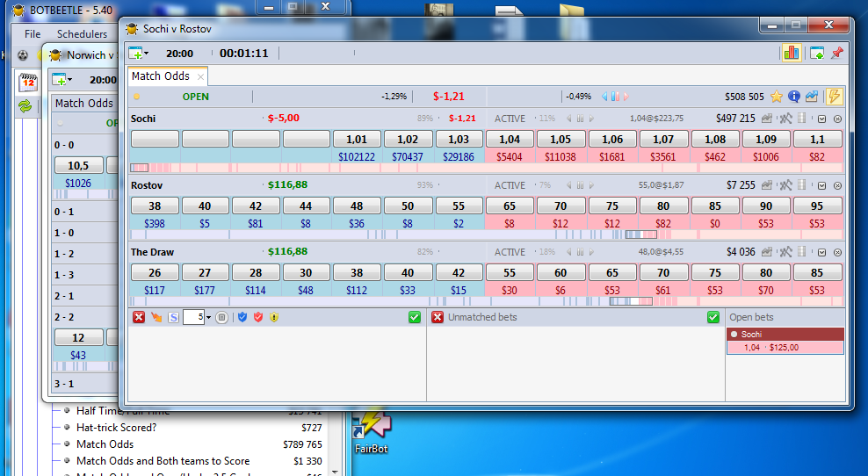This screenshot has width=868, height=476.
Task: Mark market as favourite with star icon
Action: tap(776, 97)
